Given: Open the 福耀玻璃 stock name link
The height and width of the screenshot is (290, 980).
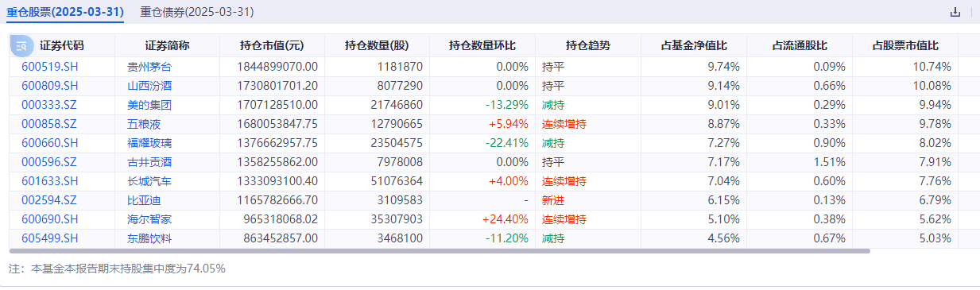Looking at the screenshot, I should pos(149,143).
